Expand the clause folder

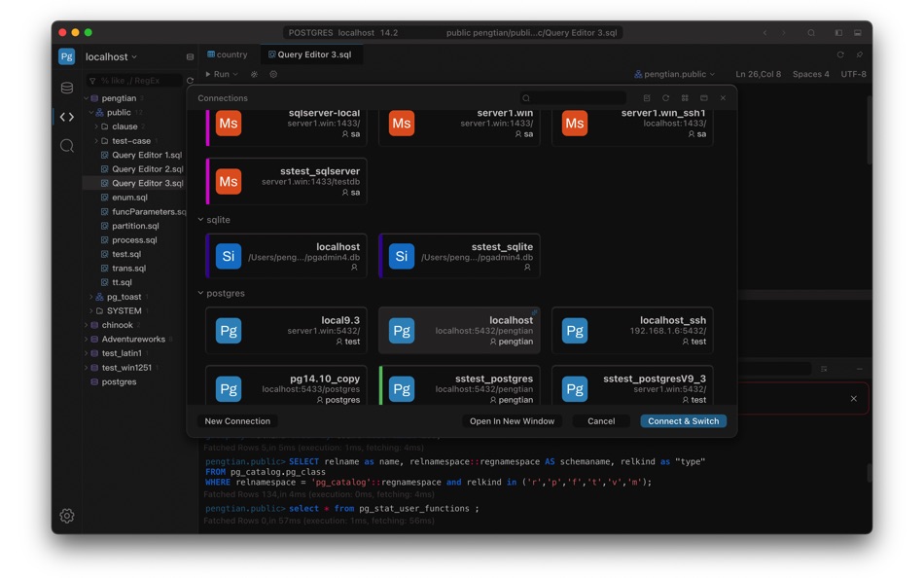point(96,126)
